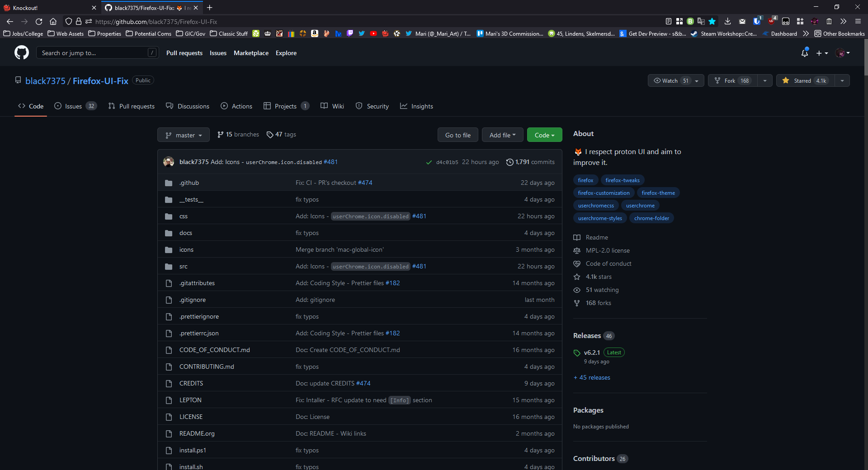Click the Go to file button
Viewport: 868px width, 470px height.
click(x=458, y=135)
